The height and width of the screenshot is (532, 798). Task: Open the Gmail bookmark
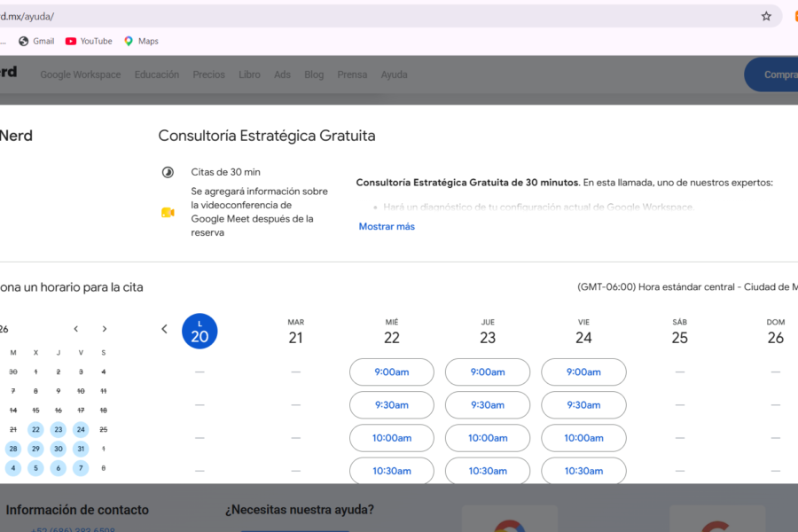[x=36, y=42]
